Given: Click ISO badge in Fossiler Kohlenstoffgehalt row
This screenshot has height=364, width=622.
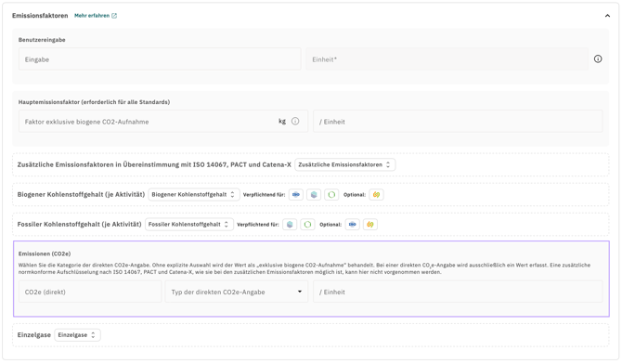Looking at the screenshot, I should pyautogui.click(x=352, y=225).
